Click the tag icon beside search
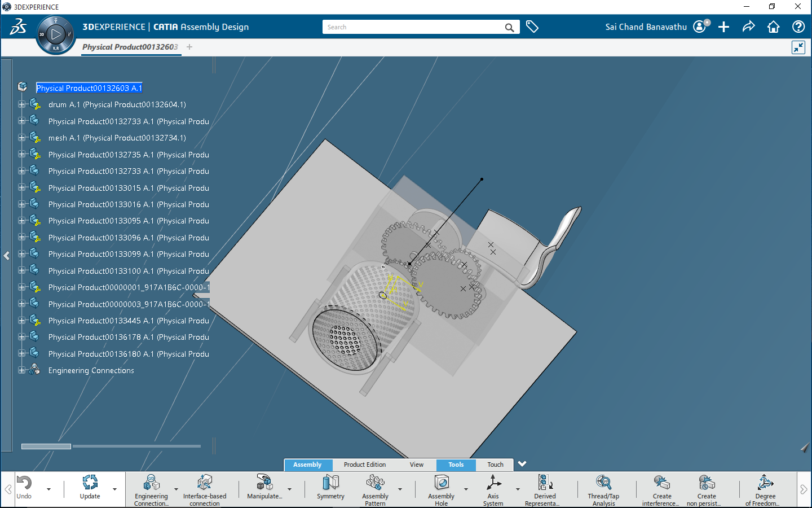The height and width of the screenshot is (508, 812). pos(532,27)
